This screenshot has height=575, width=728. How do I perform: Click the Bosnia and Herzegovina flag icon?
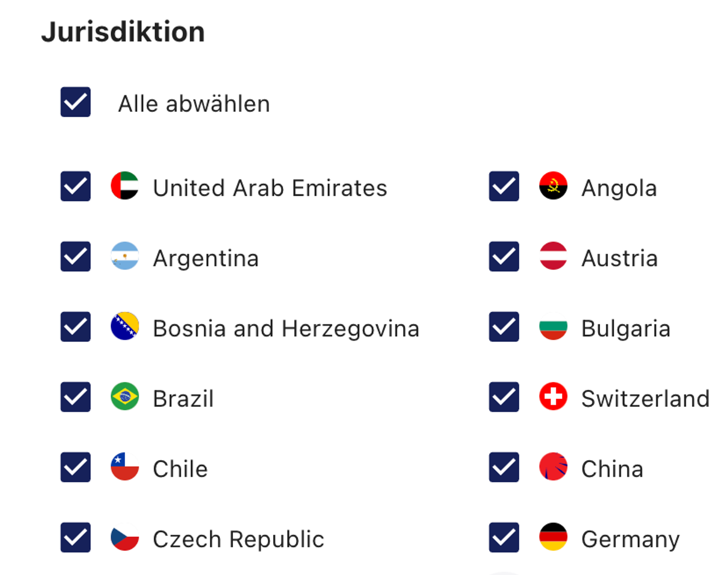point(125,326)
